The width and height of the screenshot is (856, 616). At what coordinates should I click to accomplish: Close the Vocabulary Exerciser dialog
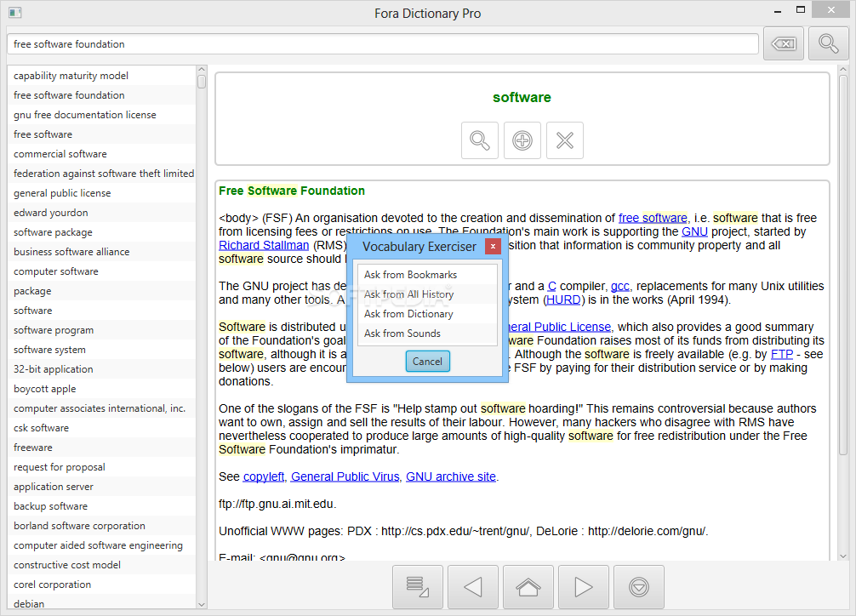493,246
